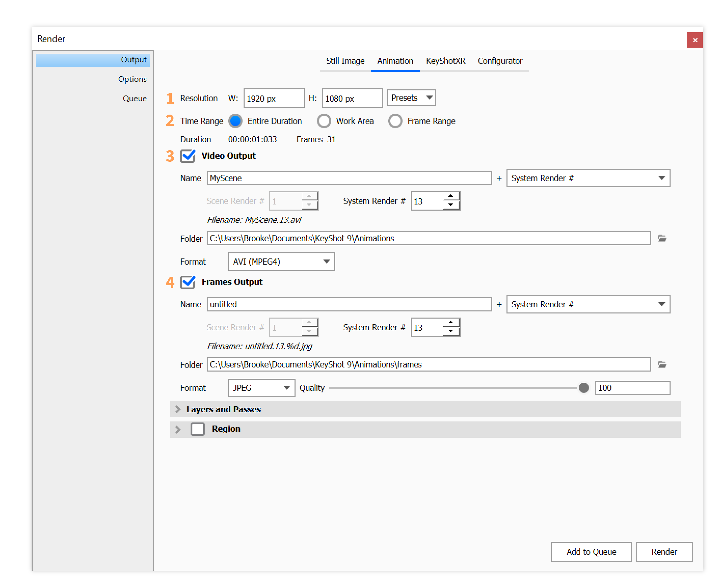Viewport: 721px width, 588px height.
Task: Switch to the KeyShotXR tab
Action: 446,61
